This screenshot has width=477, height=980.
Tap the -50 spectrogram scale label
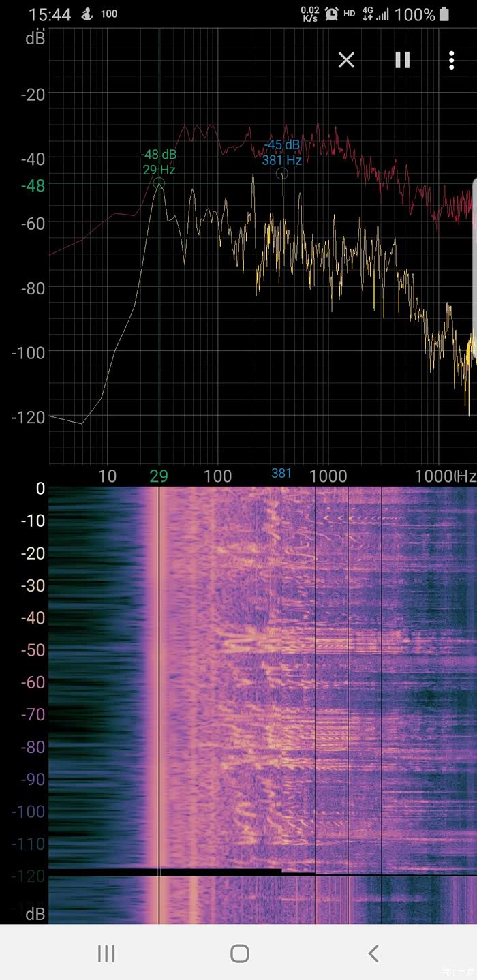click(33, 650)
